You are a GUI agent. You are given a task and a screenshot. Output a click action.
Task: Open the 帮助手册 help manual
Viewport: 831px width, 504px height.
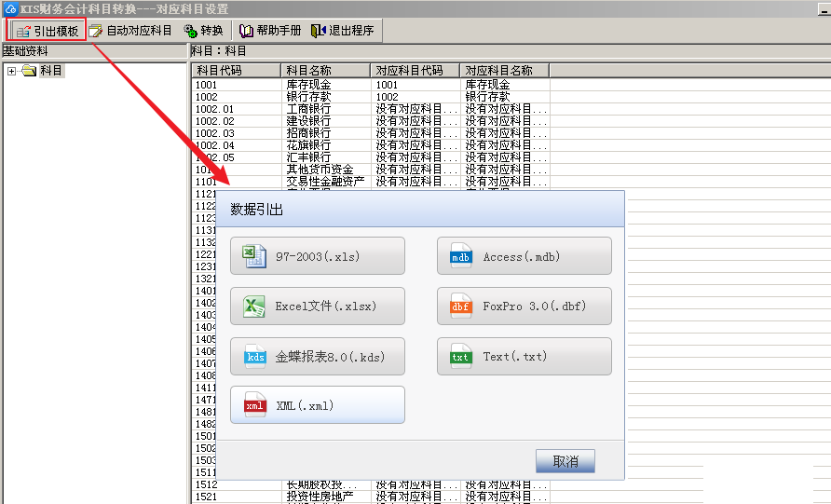270,31
